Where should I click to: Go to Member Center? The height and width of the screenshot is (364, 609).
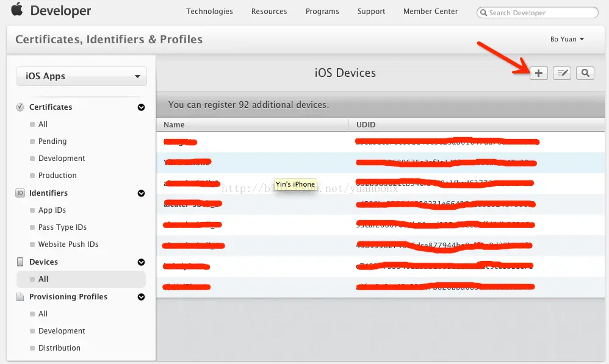pos(430,12)
